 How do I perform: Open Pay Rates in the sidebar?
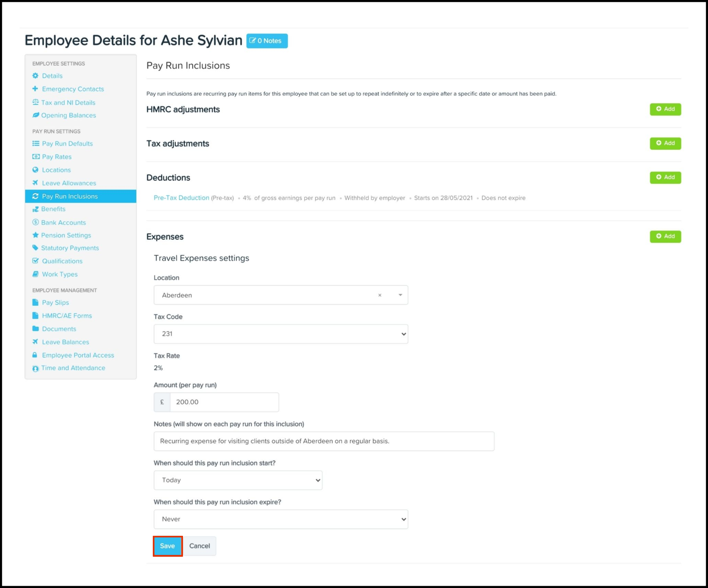tap(57, 157)
